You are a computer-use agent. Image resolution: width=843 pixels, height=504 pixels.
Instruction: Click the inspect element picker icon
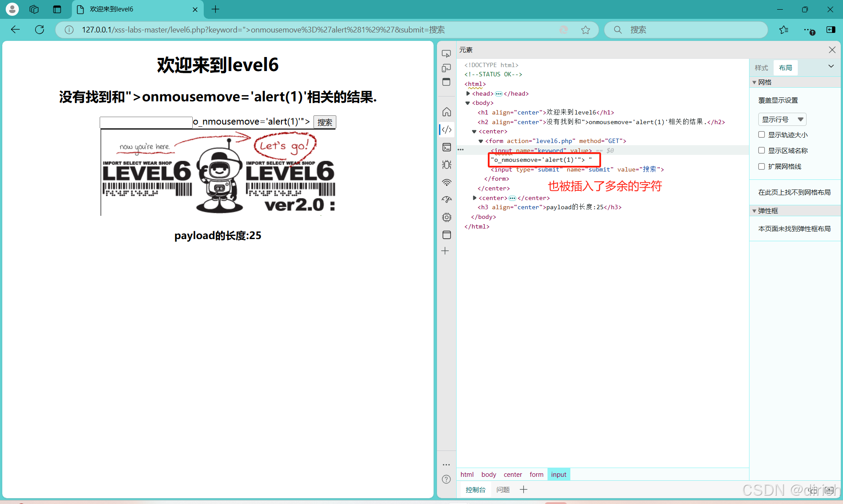coord(446,54)
